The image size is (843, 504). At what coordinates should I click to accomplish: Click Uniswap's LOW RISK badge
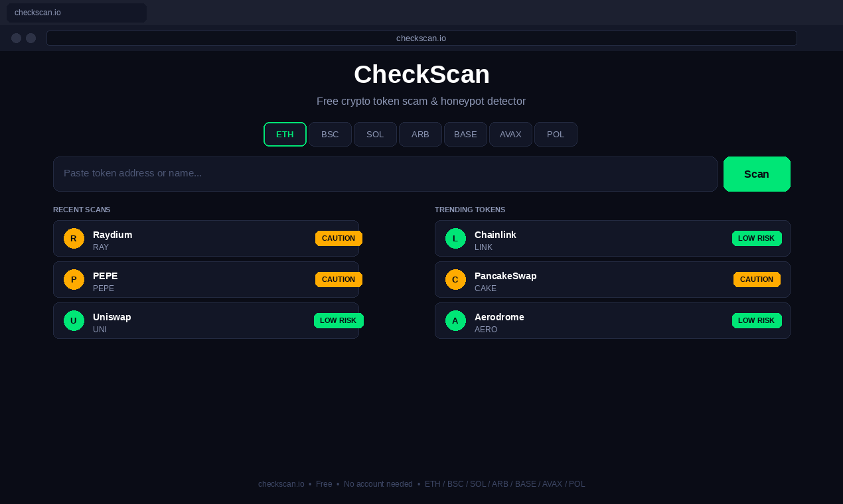click(x=339, y=320)
